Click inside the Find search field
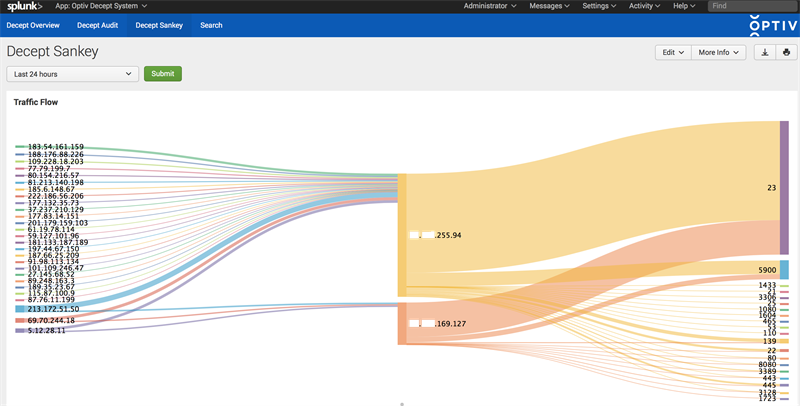Screen dimensions: 800x406 tap(750, 6)
